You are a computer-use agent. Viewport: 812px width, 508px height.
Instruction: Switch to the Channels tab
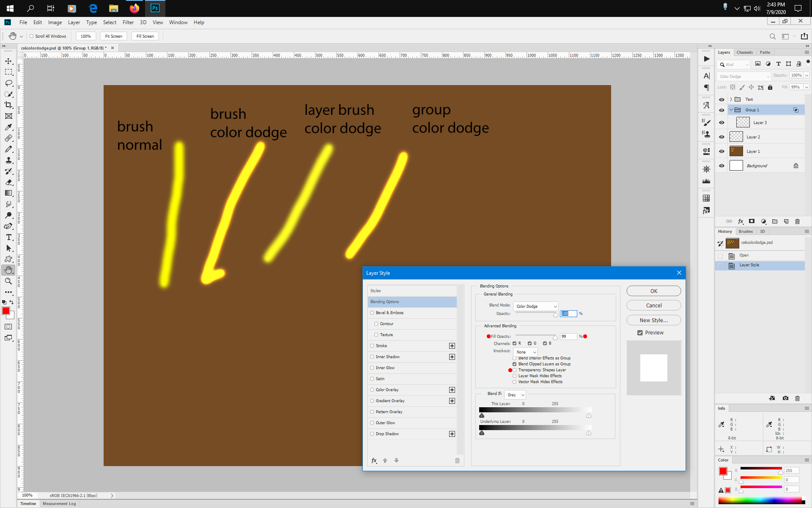(744, 52)
